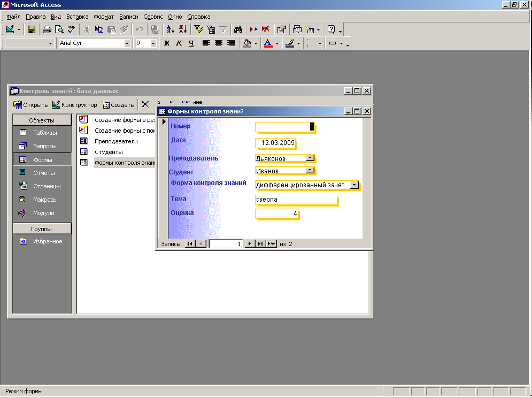Click the font color button
The image size is (532, 398).
click(268, 43)
